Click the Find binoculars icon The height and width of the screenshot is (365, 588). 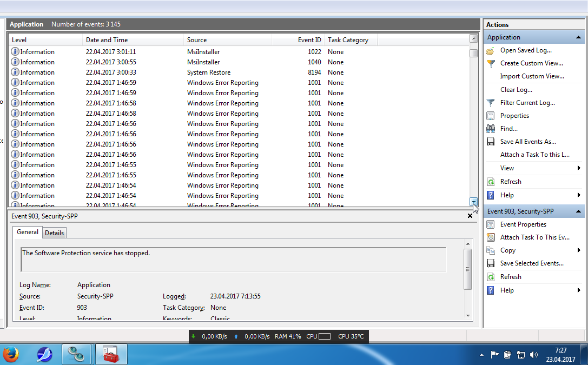click(490, 129)
